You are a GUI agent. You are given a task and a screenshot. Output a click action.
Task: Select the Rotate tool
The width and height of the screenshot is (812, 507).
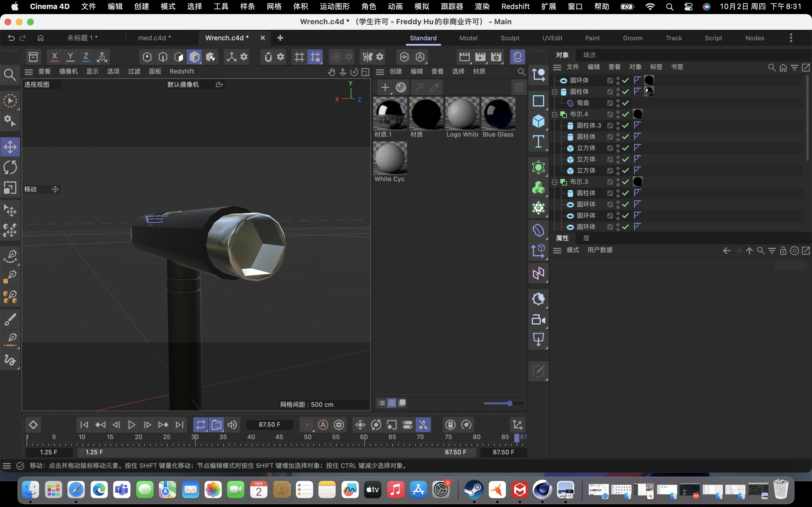tap(10, 167)
